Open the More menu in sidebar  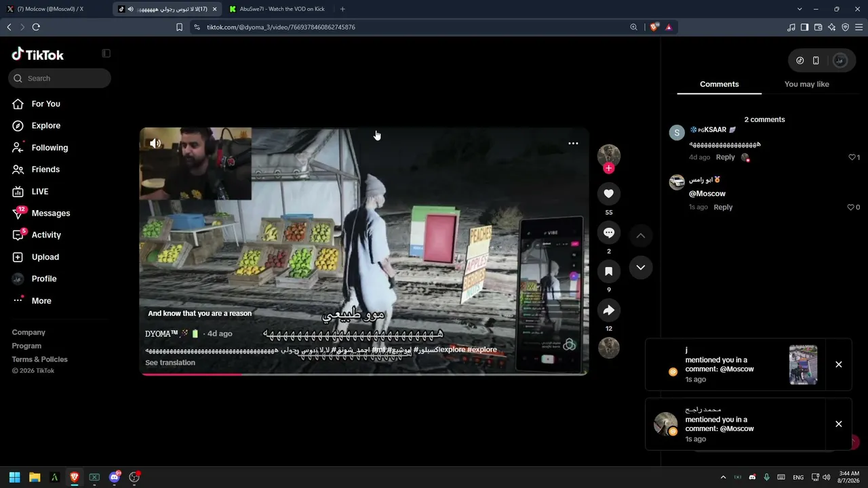point(41,301)
